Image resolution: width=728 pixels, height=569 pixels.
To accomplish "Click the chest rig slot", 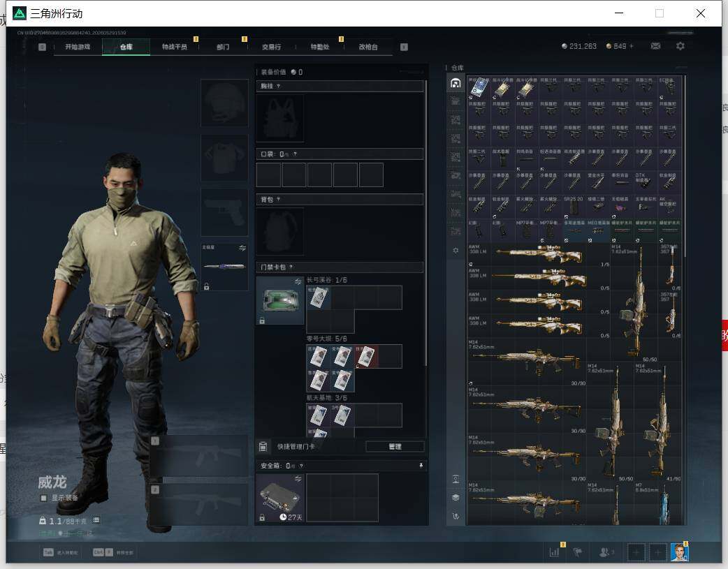I will (x=280, y=119).
